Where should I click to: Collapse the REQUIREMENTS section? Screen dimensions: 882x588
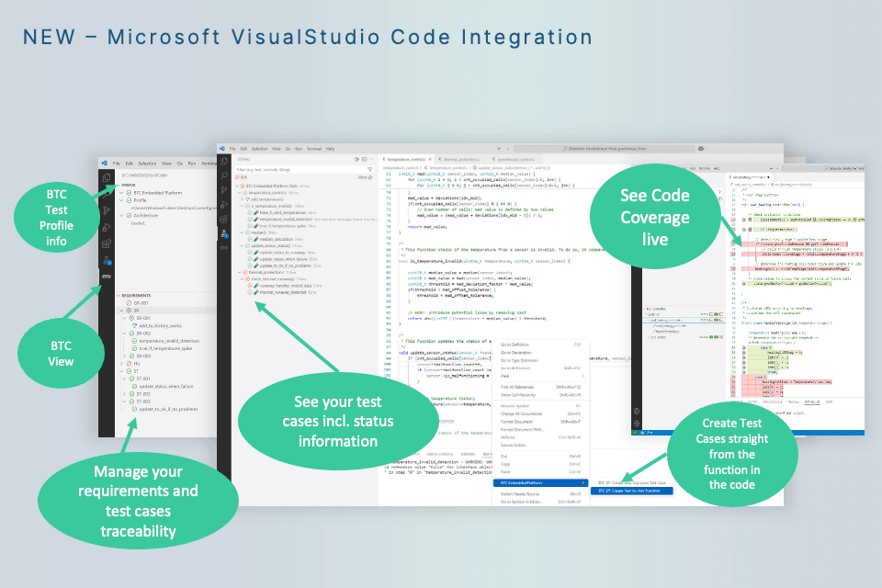(x=117, y=295)
